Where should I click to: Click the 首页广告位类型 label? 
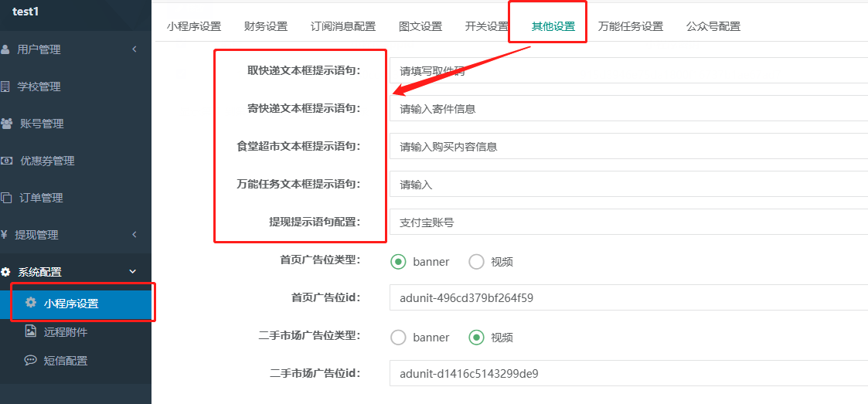tap(321, 260)
